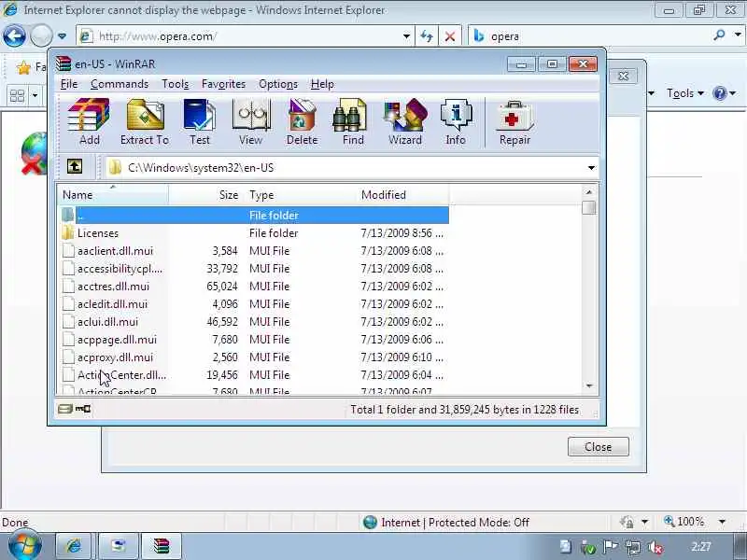
Task: Click the search magnifier in IE search box
Action: tap(719, 35)
